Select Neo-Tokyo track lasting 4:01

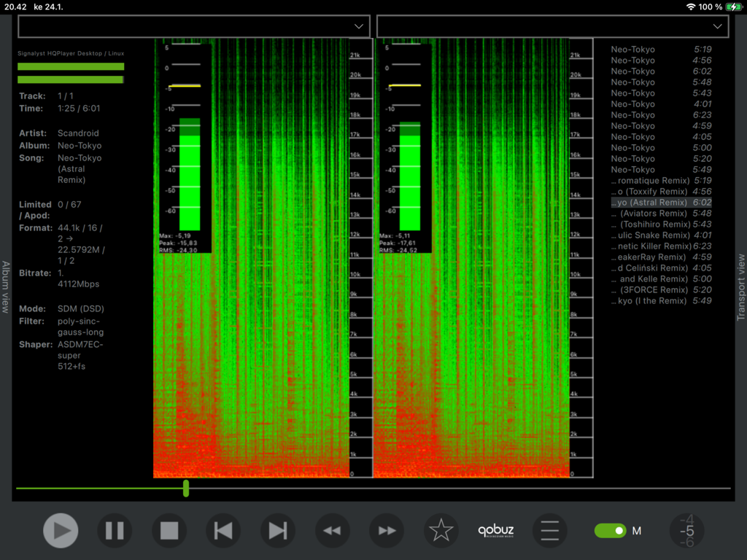(x=661, y=104)
